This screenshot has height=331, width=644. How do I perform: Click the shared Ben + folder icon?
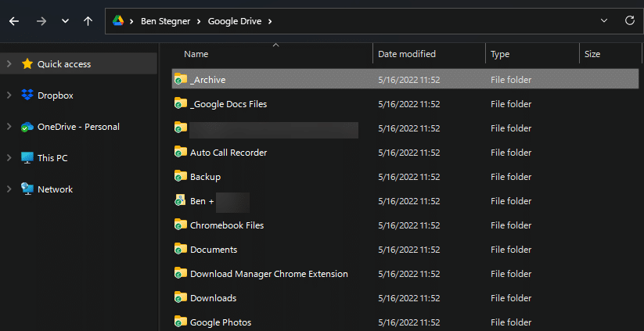point(180,200)
